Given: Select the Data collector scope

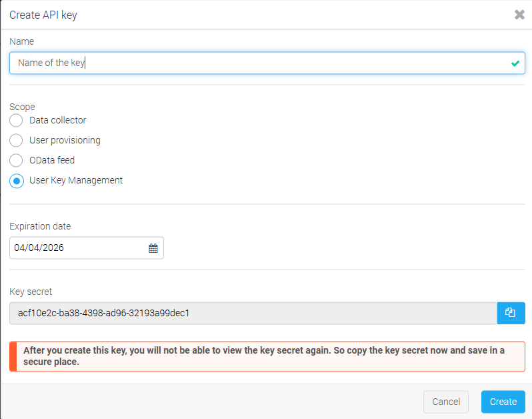Looking at the screenshot, I should pyautogui.click(x=16, y=120).
